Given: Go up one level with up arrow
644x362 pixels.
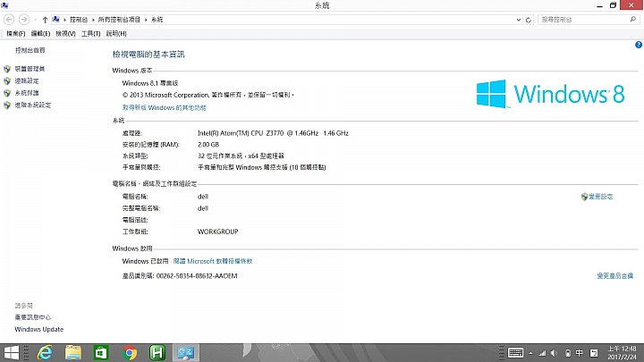Looking at the screenshot, I should pos(45,20).
